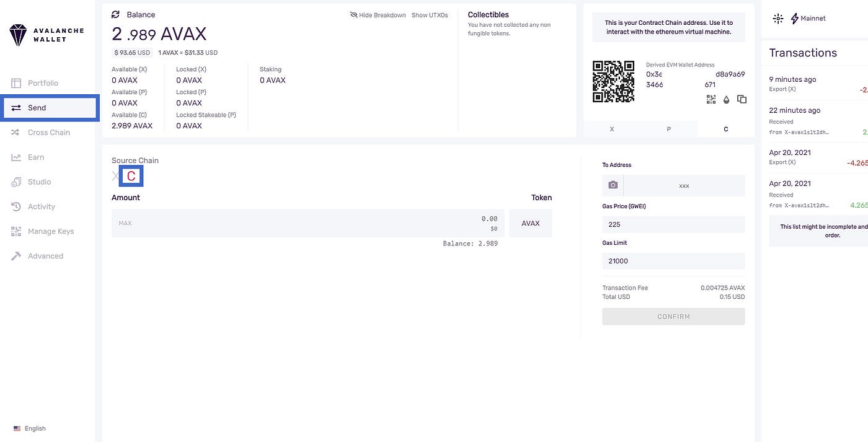The height and width of the screenshot is (442, 868).
Task: Click the 1 AVAX = $31.33 USD rate
Action: pyautogui.click(x=188, y=53)
